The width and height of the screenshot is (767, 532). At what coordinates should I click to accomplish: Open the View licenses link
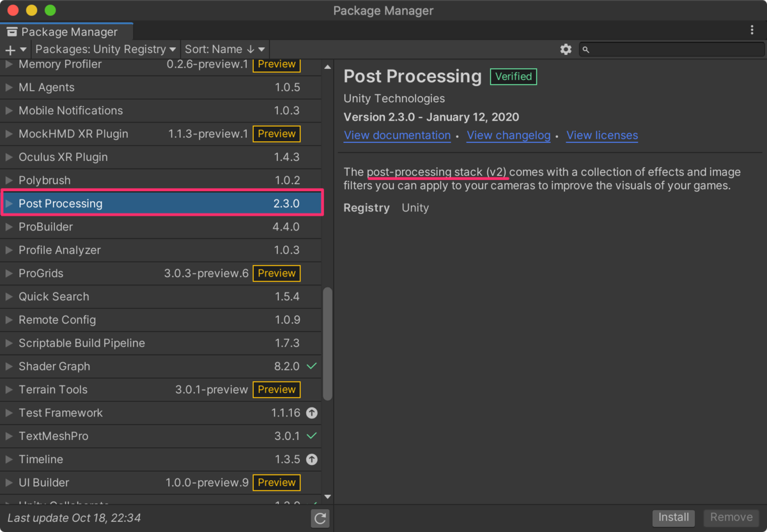pos(602,135)
